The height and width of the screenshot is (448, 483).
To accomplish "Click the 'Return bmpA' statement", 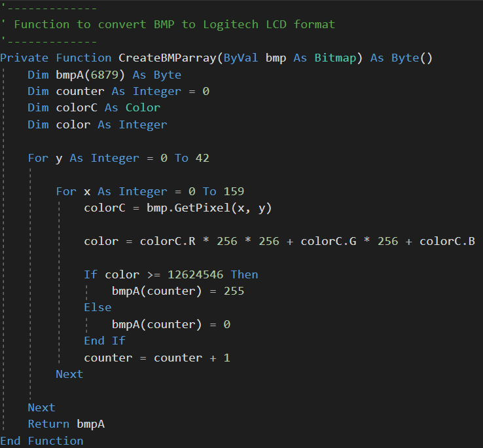I will click(66, 424).
